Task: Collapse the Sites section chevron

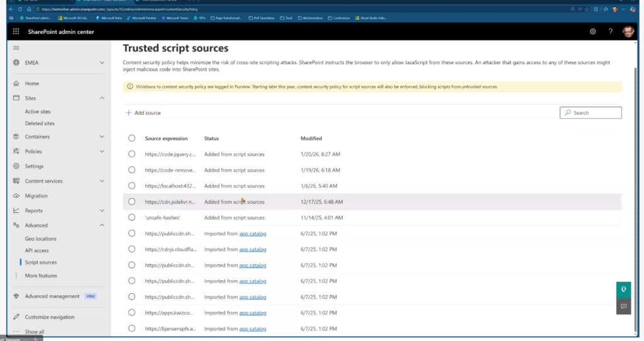Action: pos(102,99)
